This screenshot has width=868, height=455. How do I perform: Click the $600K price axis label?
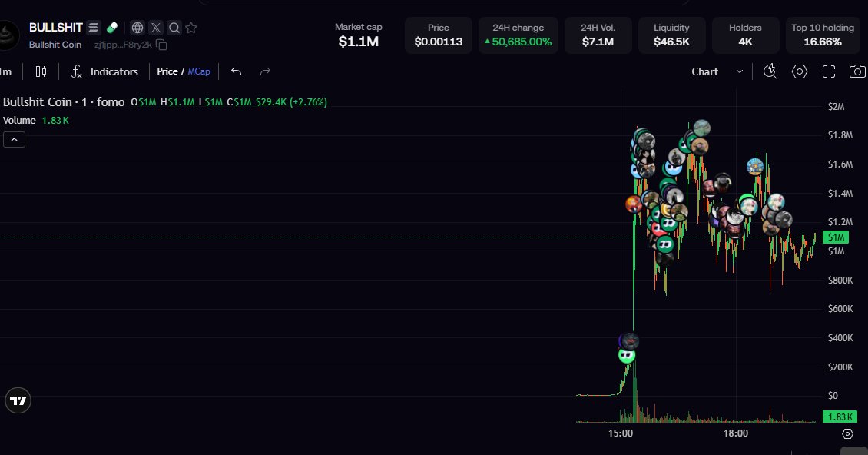840,309
